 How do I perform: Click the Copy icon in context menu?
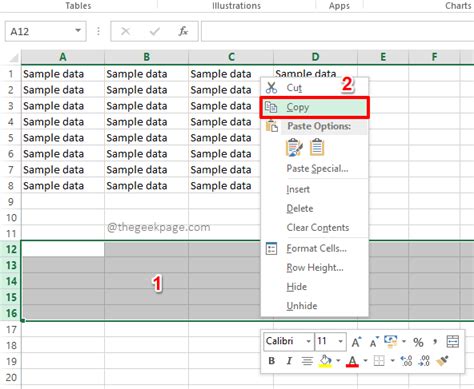(271, 107)
